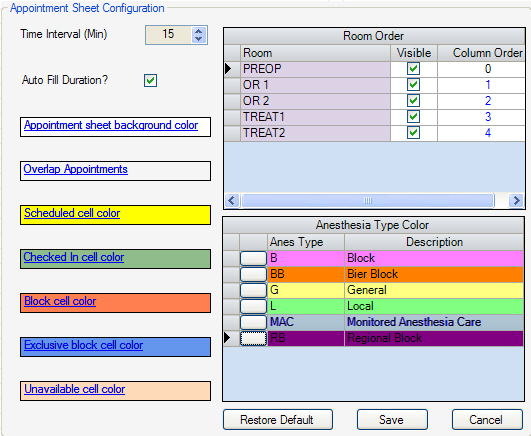Toggle Visible checkbox for OR 2

point(413,101)
